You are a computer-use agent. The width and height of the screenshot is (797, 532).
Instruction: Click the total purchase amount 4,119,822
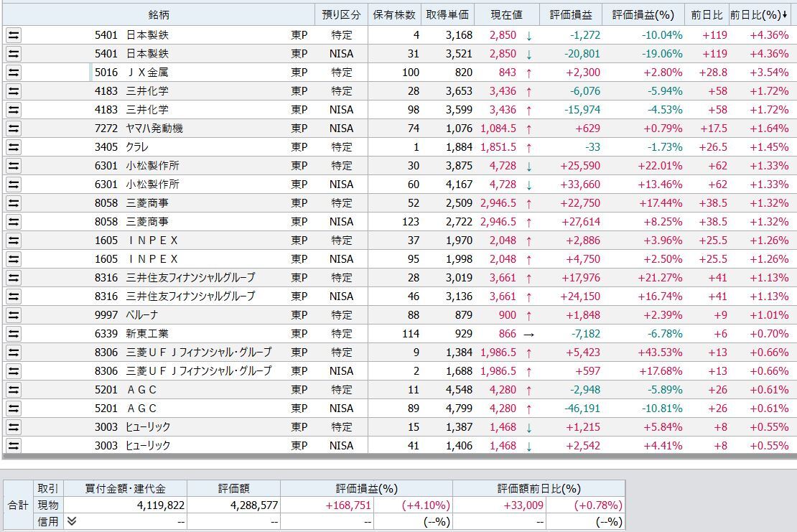click(x=161, y=505)
